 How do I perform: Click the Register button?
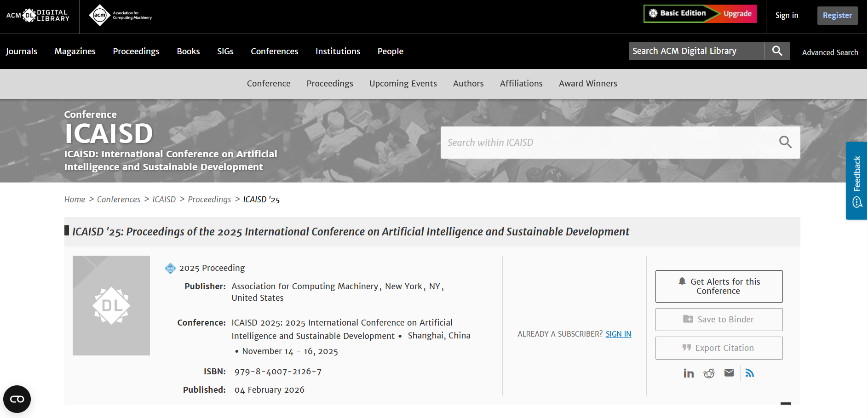coord(837,16)
